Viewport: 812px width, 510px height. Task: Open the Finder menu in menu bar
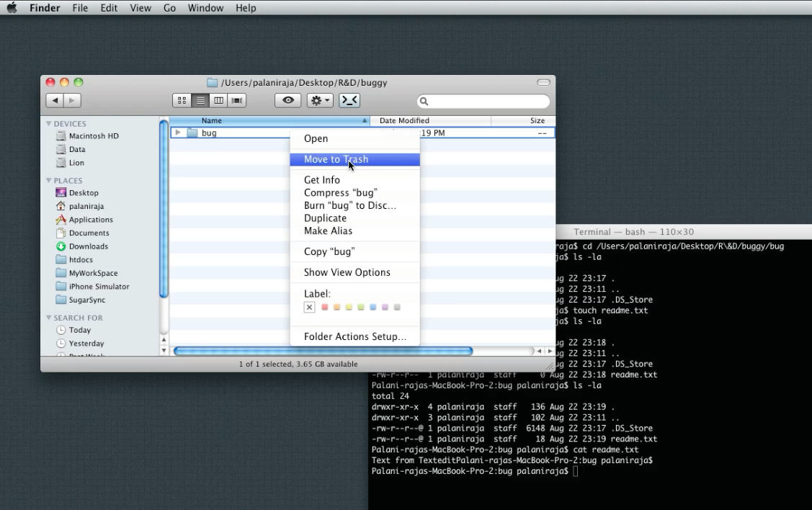tap(45, 8)
